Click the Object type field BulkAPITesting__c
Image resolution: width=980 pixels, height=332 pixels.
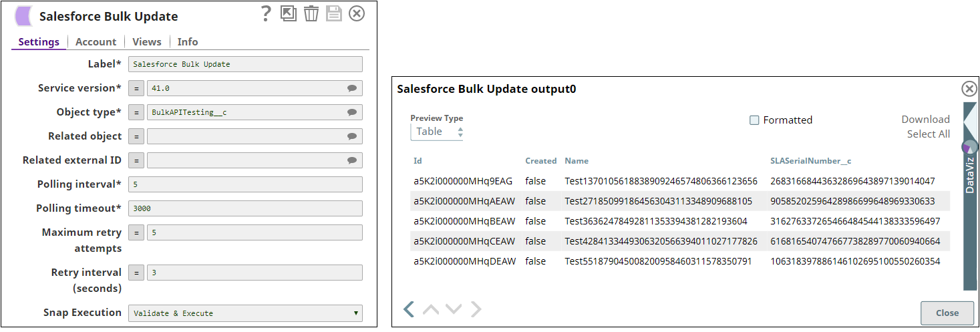[x=255, y=112]
